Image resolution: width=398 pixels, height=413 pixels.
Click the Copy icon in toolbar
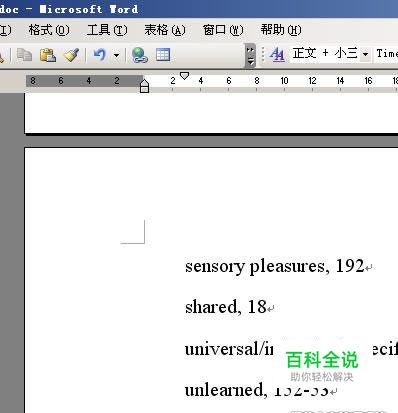pos(24,55)
